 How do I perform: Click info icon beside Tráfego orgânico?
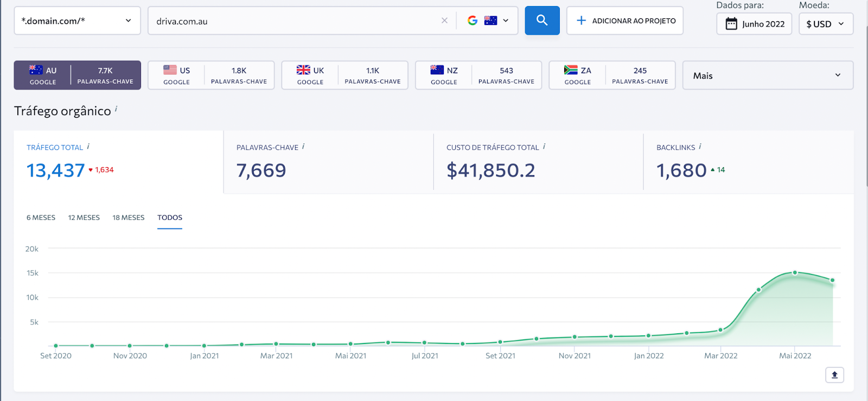coord(116,109)
